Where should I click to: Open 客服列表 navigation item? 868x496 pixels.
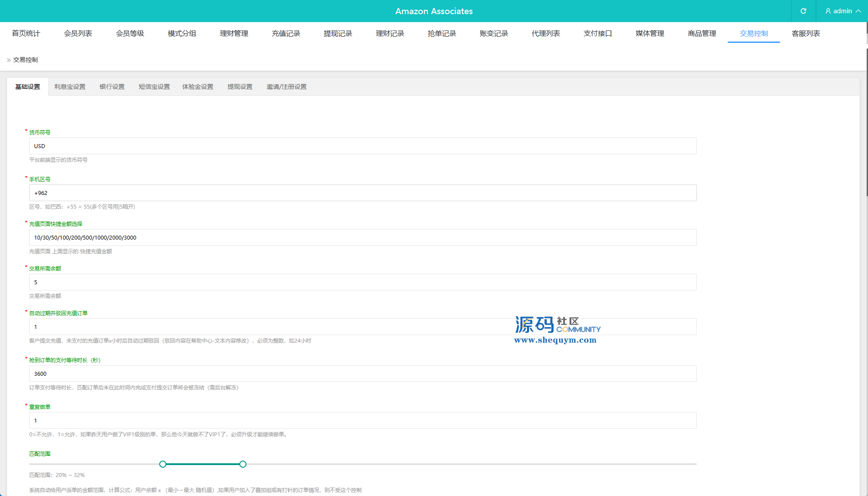point(806,34)
